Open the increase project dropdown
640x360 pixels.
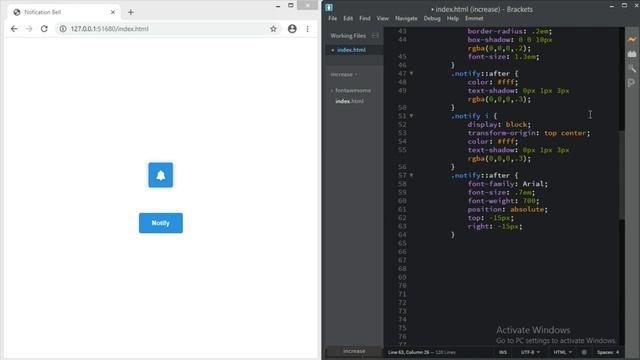tap(344, 74)
